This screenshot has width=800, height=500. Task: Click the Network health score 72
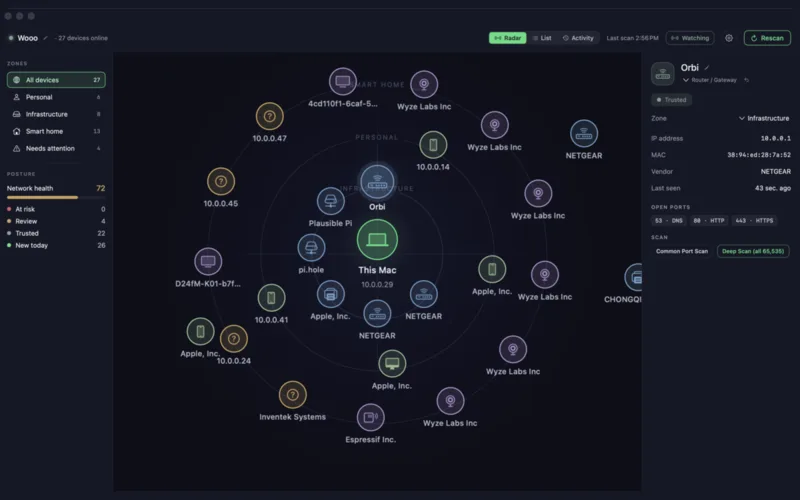pos(101,188)
